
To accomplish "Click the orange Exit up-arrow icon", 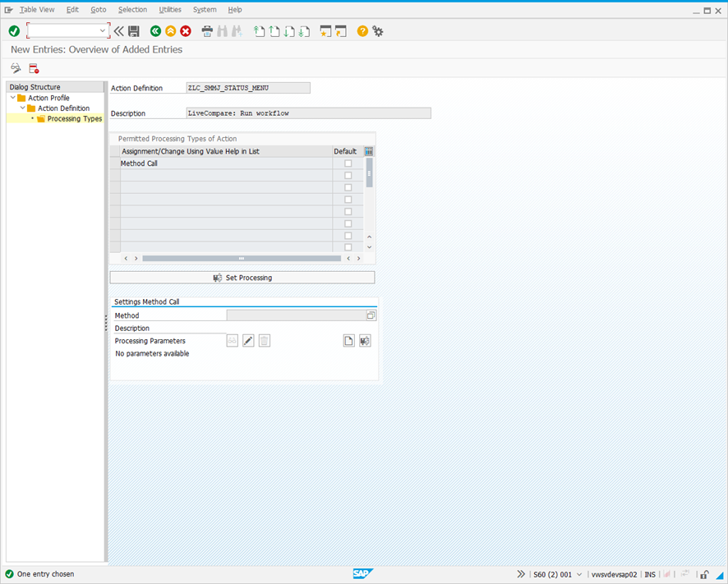I will click(170, 31).
